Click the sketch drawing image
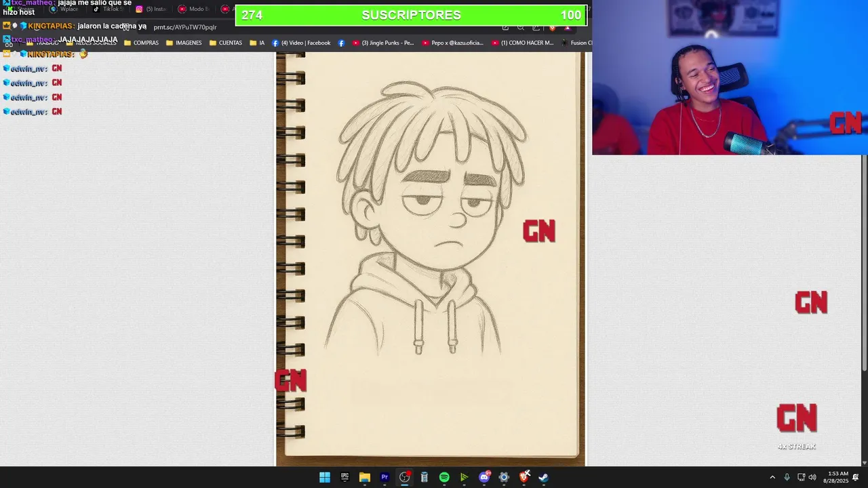The width and height of the screenshot is (868, 488). [x=431, y=259]
